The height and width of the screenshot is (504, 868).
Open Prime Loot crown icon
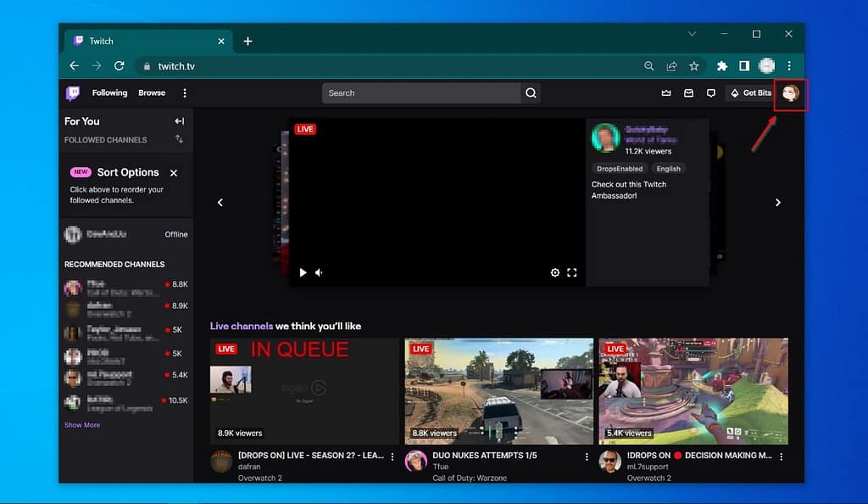666,93
